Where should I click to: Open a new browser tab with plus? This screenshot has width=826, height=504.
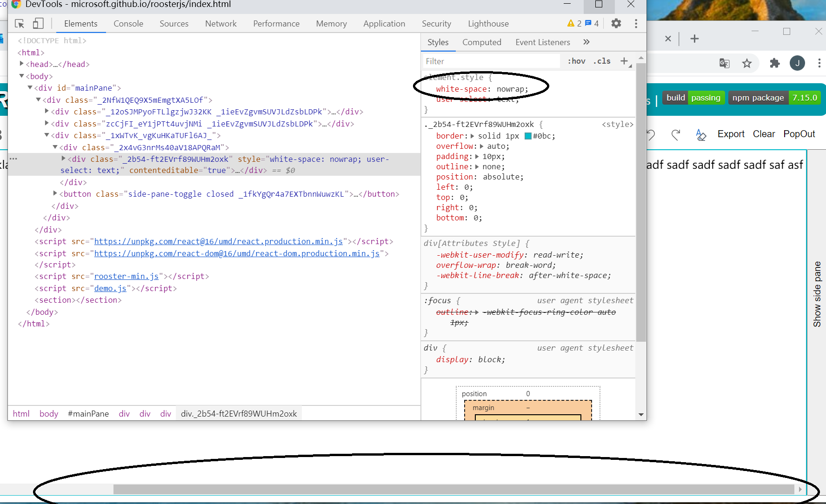coord(694,39)
